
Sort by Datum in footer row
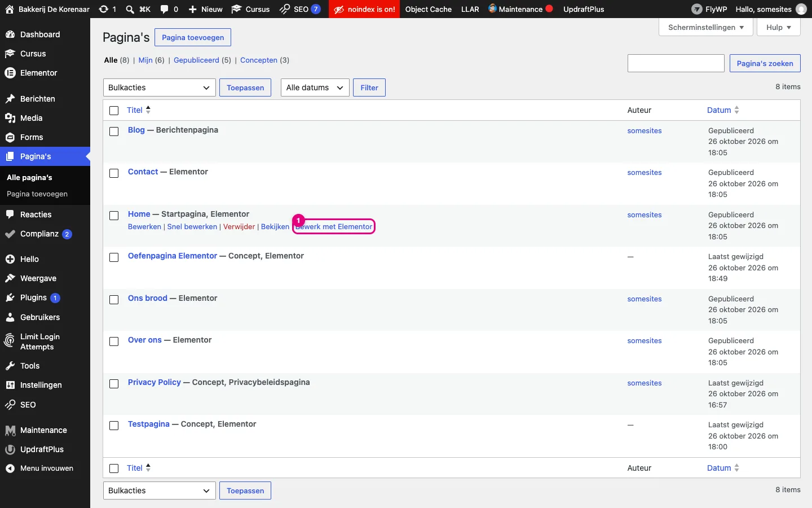(x=723, y=468)
